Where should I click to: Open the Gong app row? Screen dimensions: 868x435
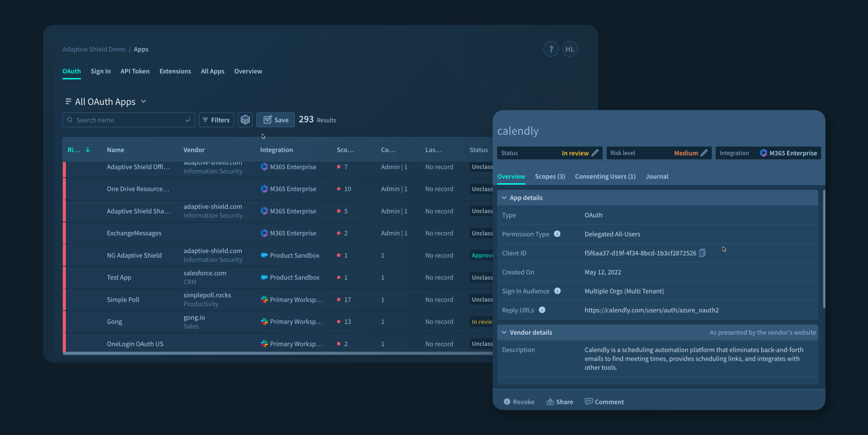(278, 322)
